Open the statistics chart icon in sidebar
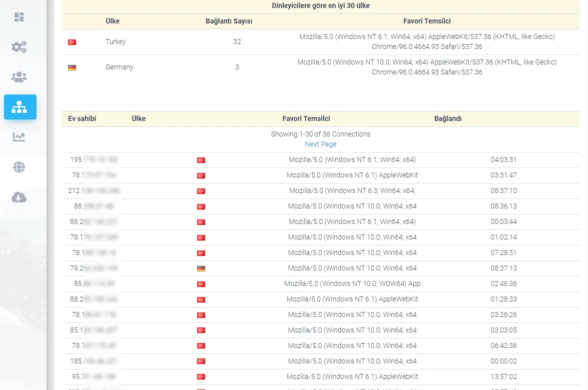Viewport: 588px width, 390px height. (x=19, y=136)
